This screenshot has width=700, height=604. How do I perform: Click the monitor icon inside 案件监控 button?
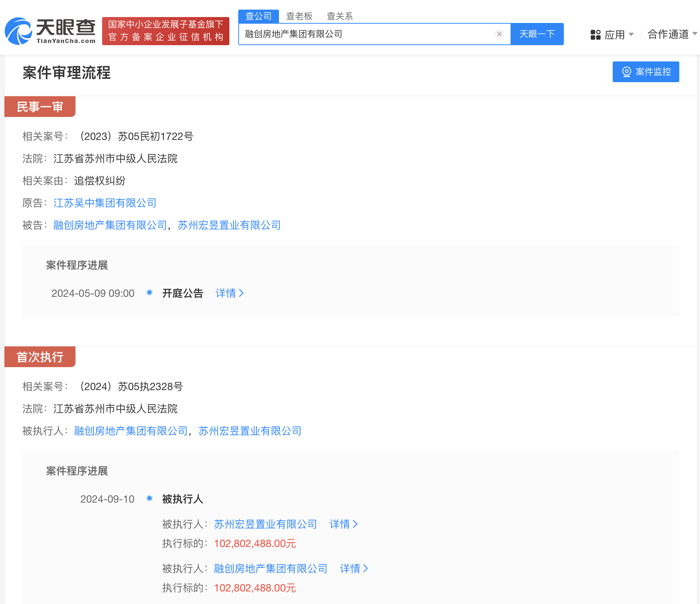(626, 72)
